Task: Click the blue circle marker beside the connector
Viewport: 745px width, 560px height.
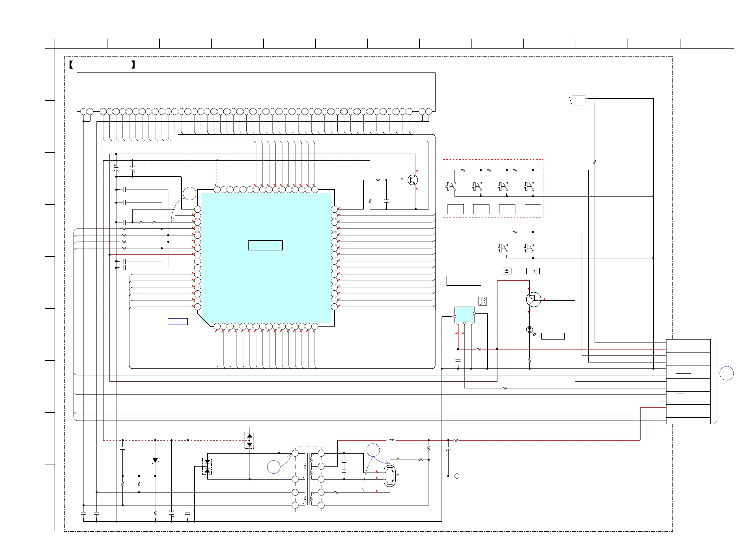Action: pyautogui.click(x=726, y=373)
